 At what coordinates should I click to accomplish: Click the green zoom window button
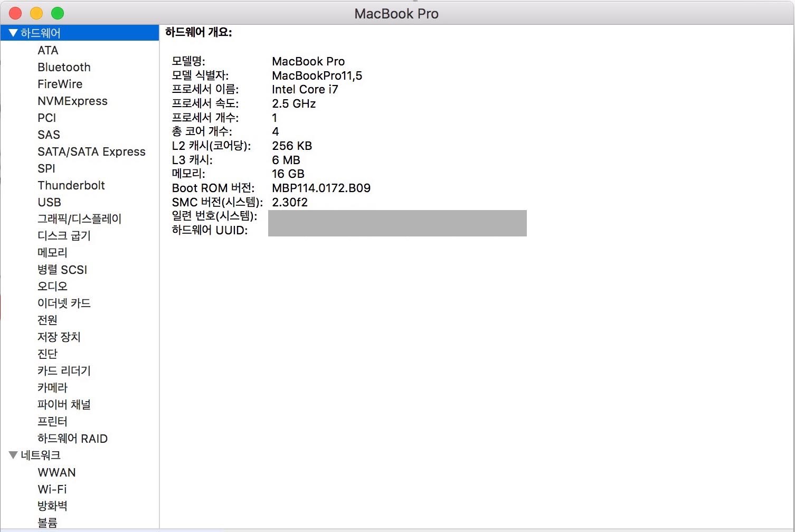58,13
